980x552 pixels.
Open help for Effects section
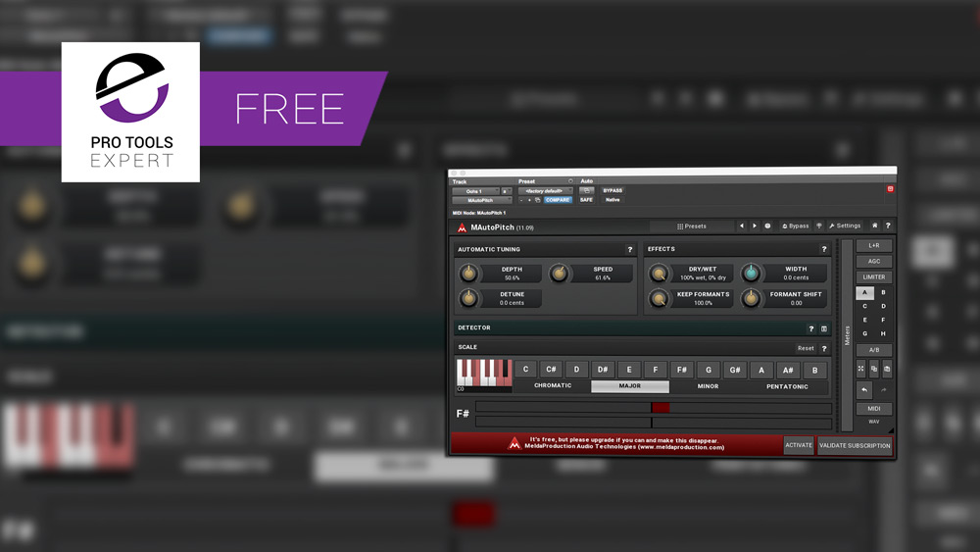click(824, 249)
